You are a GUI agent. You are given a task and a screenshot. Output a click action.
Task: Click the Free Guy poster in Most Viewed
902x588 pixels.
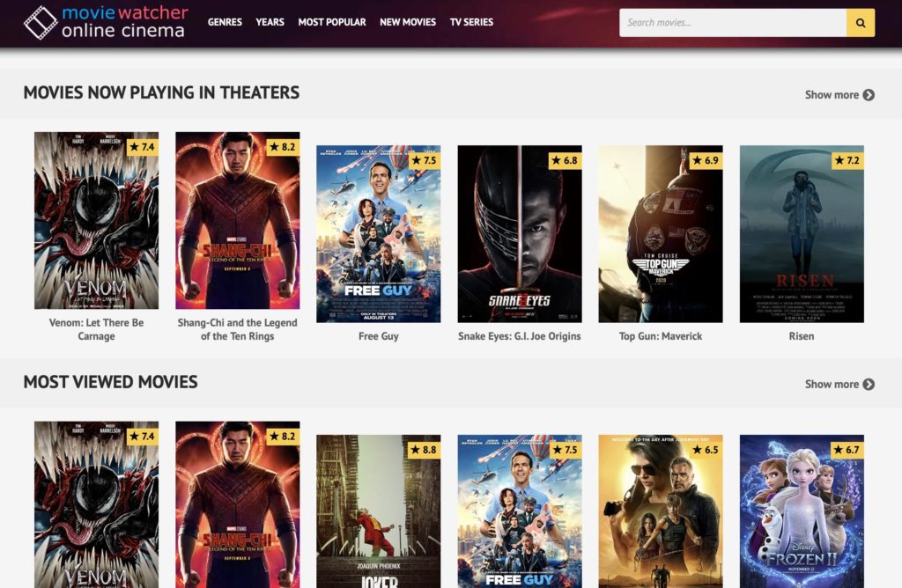pos(520,511)
